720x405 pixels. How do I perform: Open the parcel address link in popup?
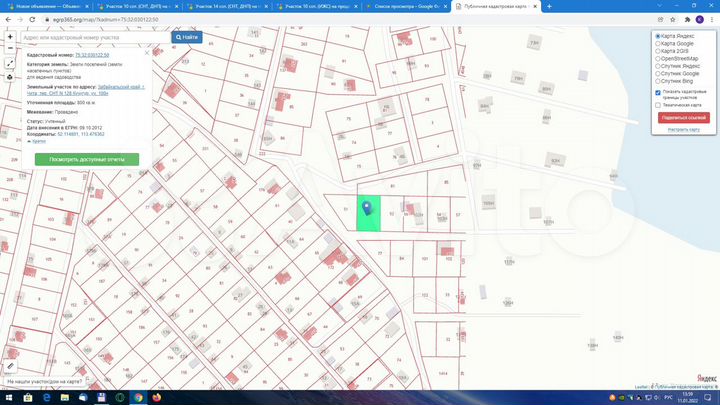tap(86, 90)
